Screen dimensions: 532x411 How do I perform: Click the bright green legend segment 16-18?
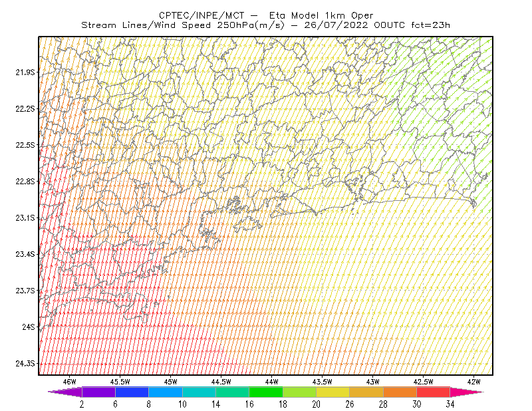click(266, 392)
